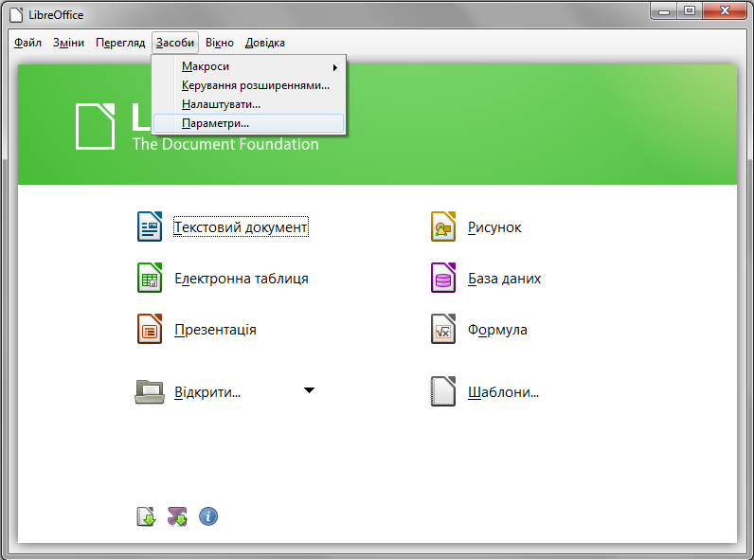Click the blue information icon
The height and width of the screenshot is (560, 754).
pyautogui.click(x=208, y=516)
